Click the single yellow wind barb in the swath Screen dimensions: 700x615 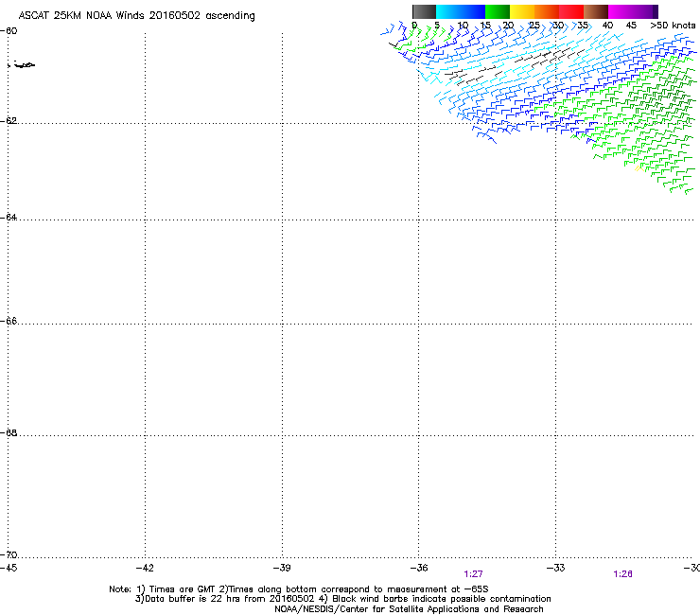(639, 168)
